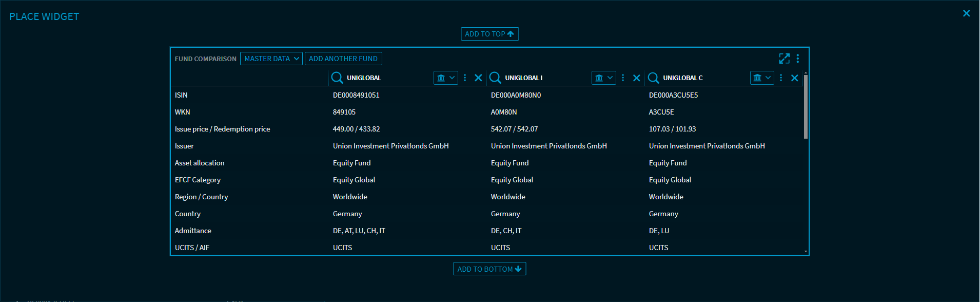The height and width of the screenshot is (302, 980).
Task: Open Fund Comparison widget options menu
Action: coord(797,59)
